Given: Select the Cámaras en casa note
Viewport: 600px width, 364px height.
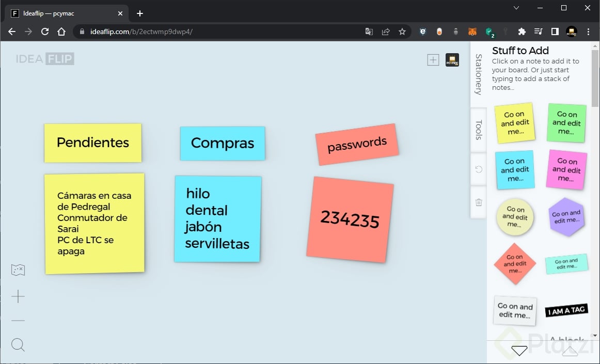Looking at the screenshot, I should 94,224.
